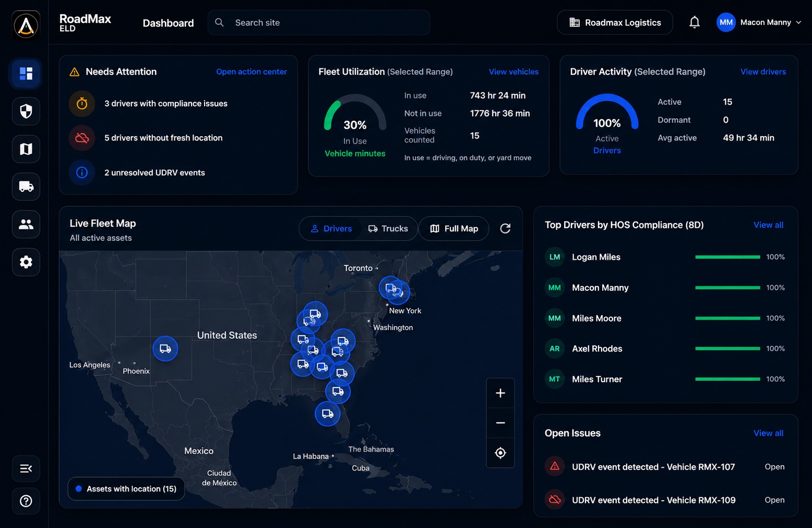
Task: Open '5 drivers without fresh location' item
Action: (163, 138)
